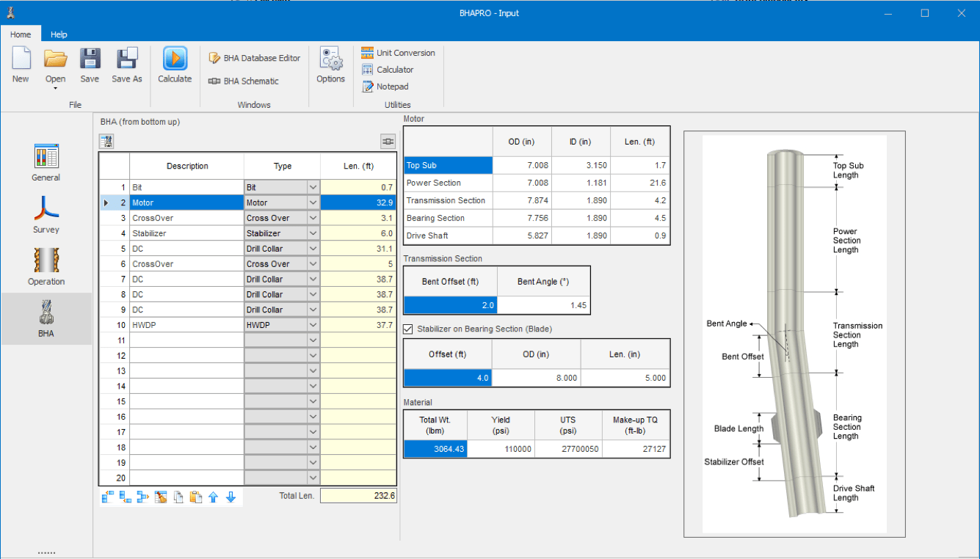The height and width of the screenshot is (559, 980).
Task: Open the Unit Conversion utility
Action: (398, 53)
